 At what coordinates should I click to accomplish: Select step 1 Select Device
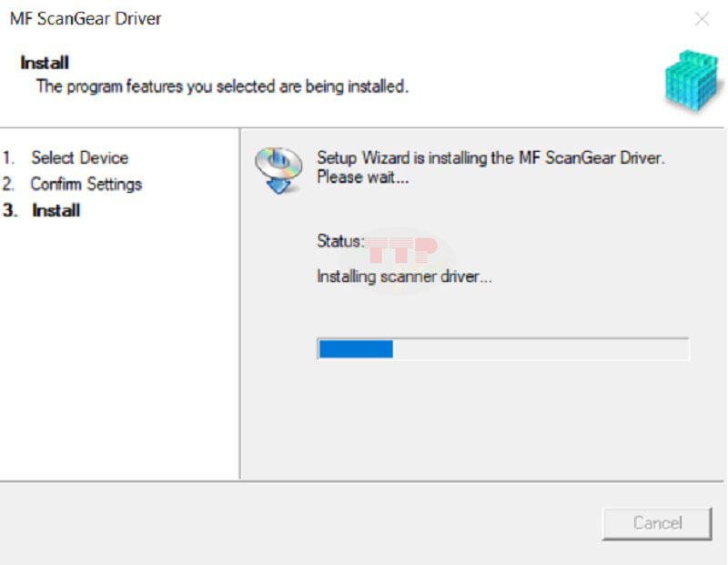[66, 157]
